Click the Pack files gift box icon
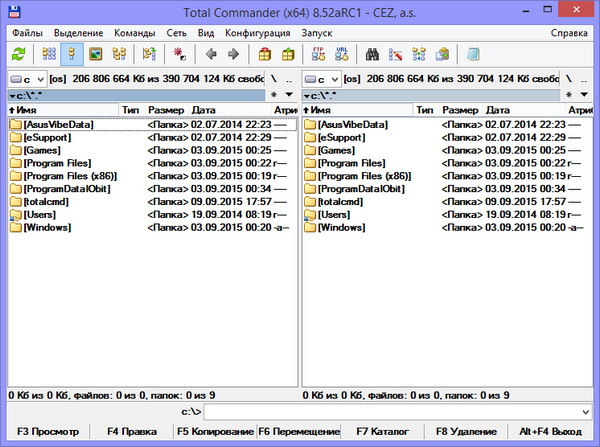 (x=264, y=54)
